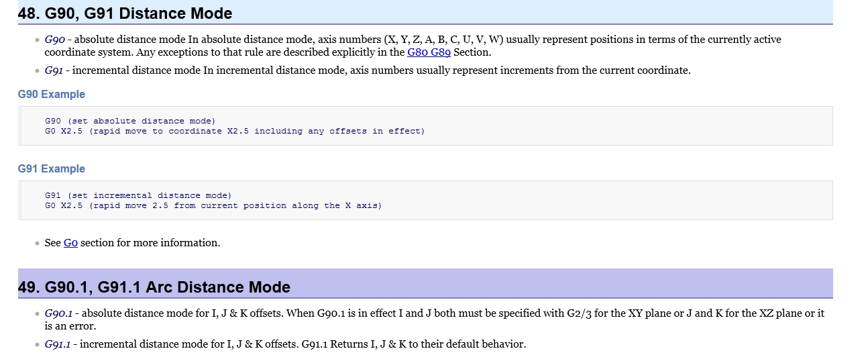Click the italic G91 term in the second bullet
Screen dimensions: 868x355
pos(54,70)
